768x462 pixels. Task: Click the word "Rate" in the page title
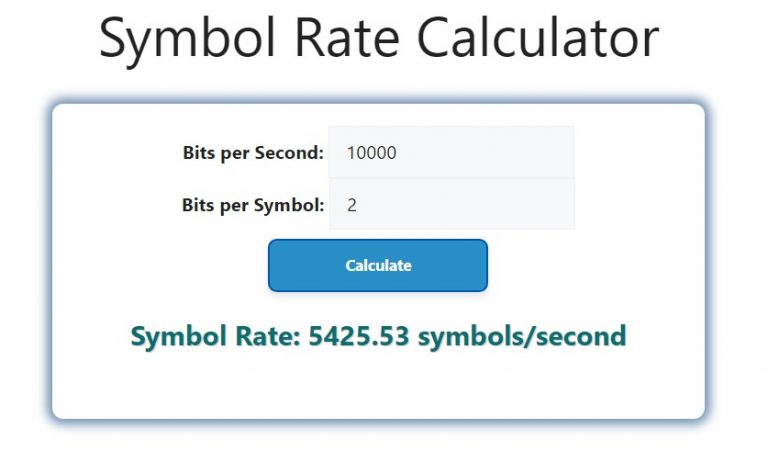pos(346,38)
